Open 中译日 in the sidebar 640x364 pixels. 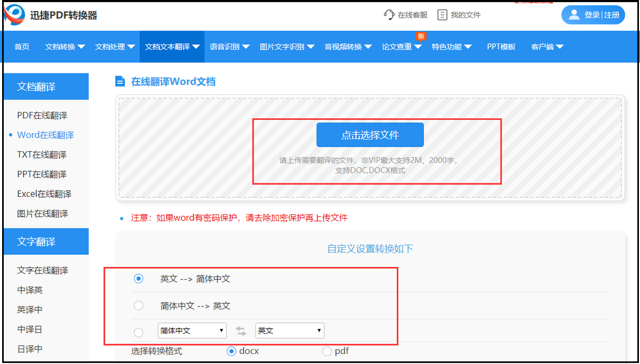(x=30, y=330)
